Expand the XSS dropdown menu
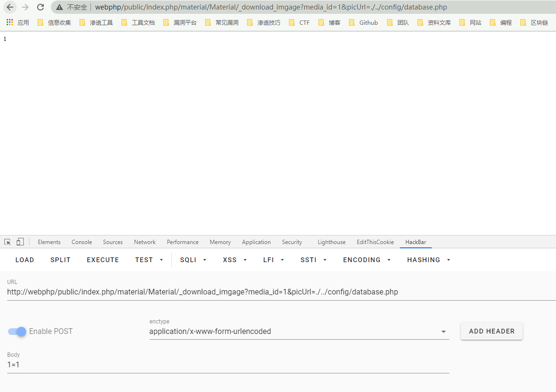 coord(235,260)
